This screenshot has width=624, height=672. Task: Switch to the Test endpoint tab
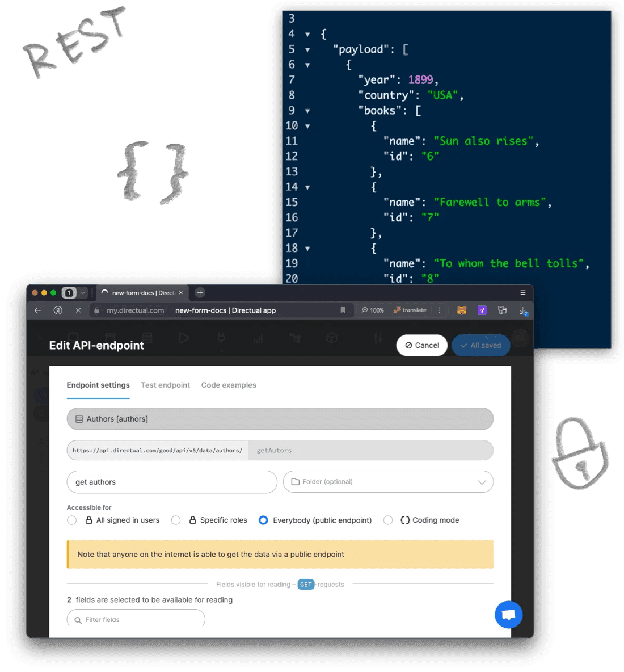pyautogui.click(x=165, y=385)
